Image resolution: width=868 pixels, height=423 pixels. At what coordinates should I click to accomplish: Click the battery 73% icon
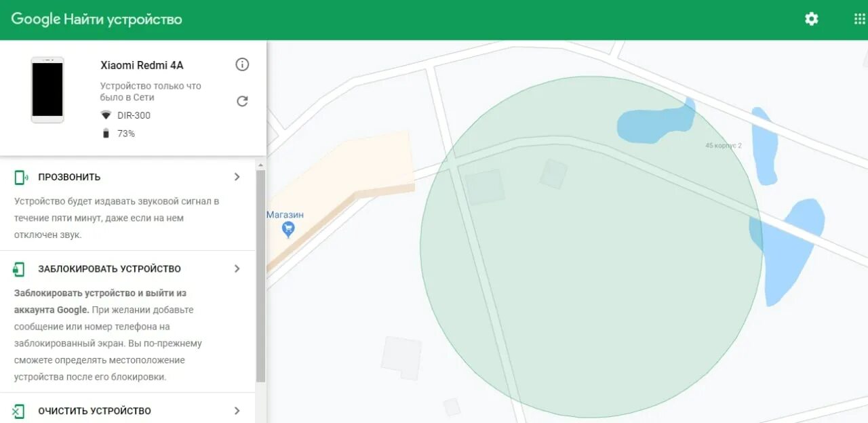(x=106, y=134)
